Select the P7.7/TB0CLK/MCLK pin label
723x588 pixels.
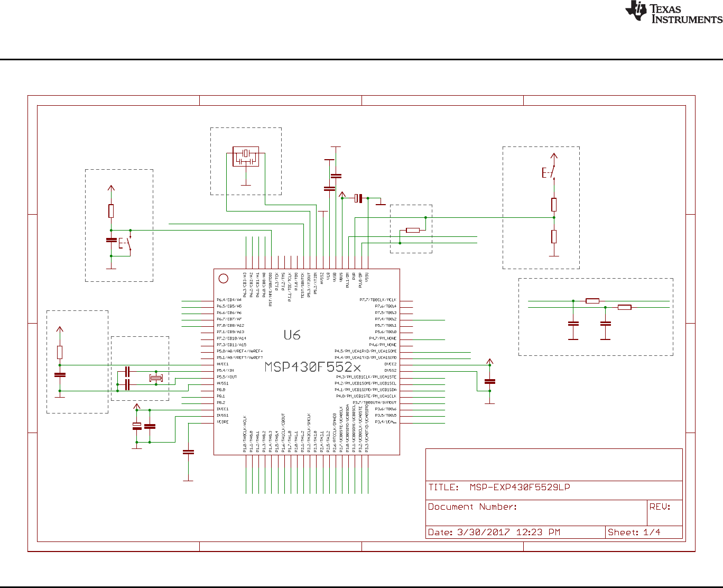point(378,300)
